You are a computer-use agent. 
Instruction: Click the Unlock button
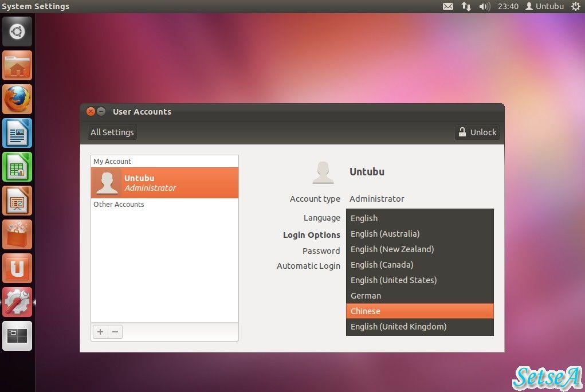point(477,132)
